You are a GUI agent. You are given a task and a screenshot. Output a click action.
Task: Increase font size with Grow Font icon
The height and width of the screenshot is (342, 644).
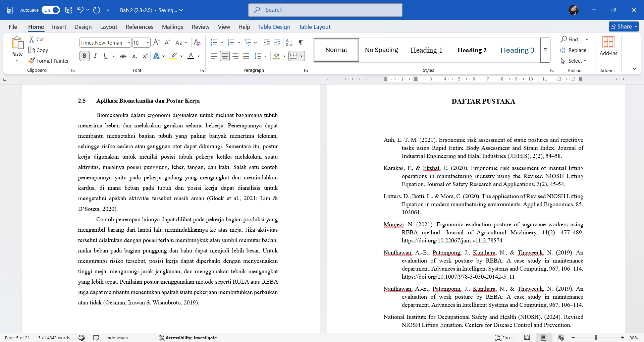(156, 43)
